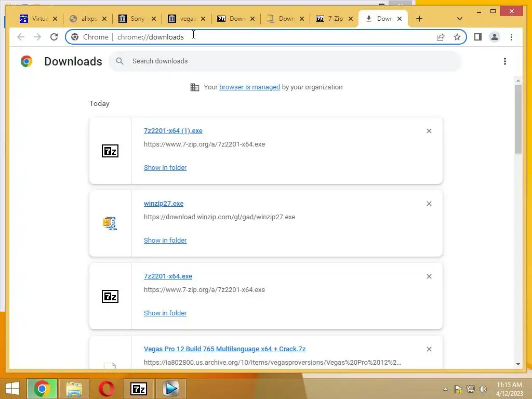Click the Search downloads field
This screenshot has width=532, height=399.
click(285, 61)
